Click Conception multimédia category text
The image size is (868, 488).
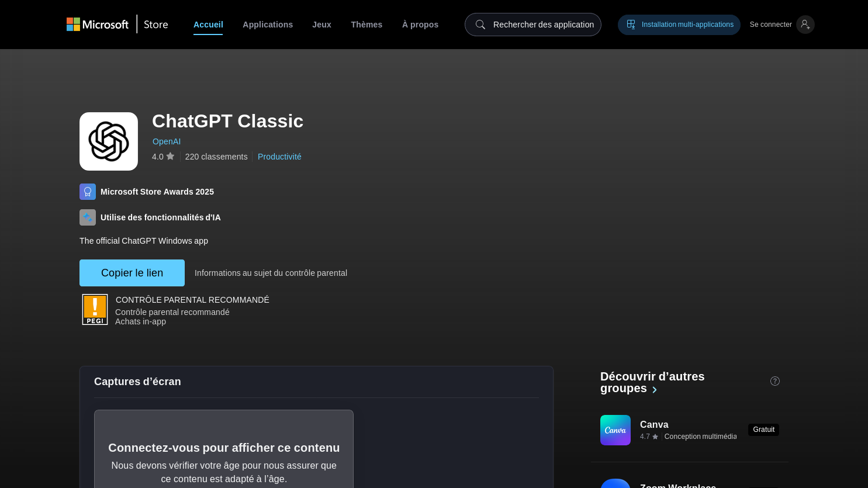pos(700,437)
